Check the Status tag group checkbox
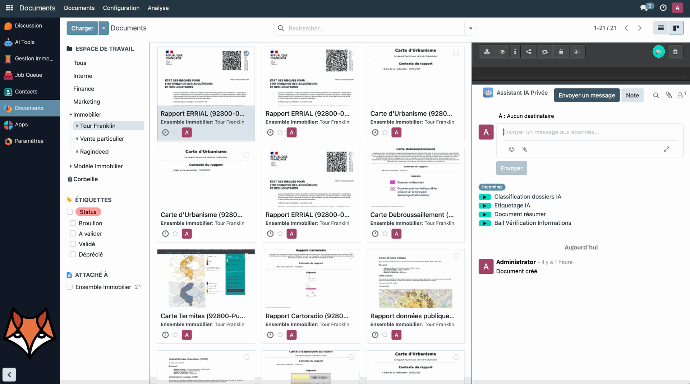 (70, 212)
